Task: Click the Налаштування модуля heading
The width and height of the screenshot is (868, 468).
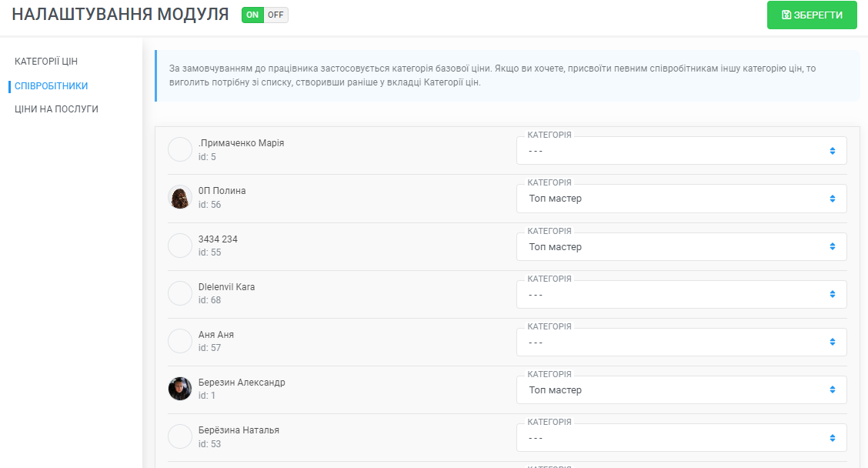Action: tap(120, 15)
